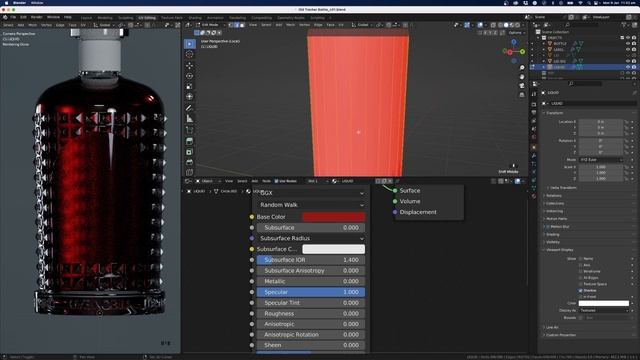Click the Surface output socket
The height and width of the screenshot is (360, 640).
395,191
